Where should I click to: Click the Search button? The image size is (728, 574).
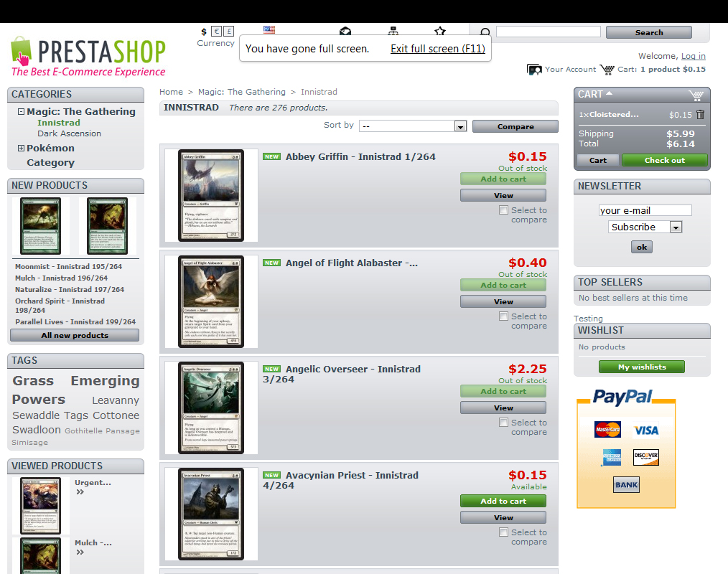tap(648, 32)
